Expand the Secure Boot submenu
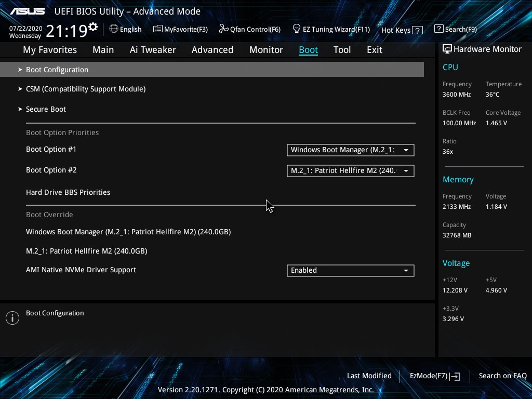The image size is (532, 399). (x=46, y=109)
